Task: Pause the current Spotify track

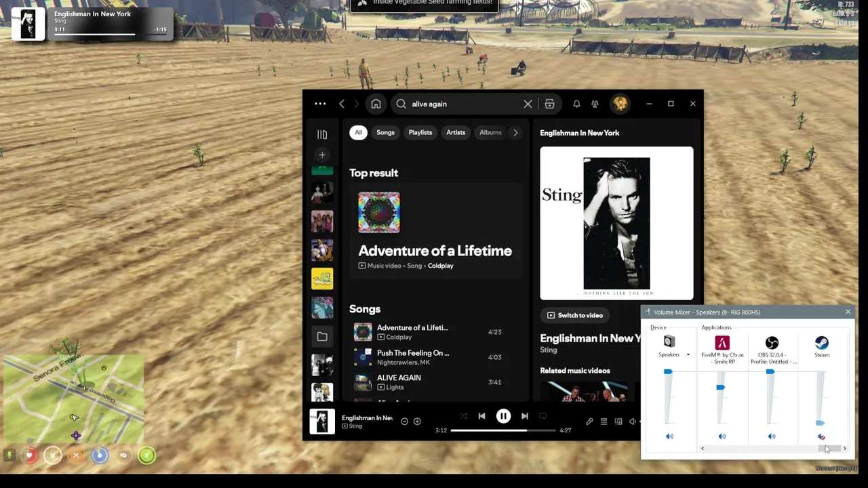Action: tap(503, 416)
